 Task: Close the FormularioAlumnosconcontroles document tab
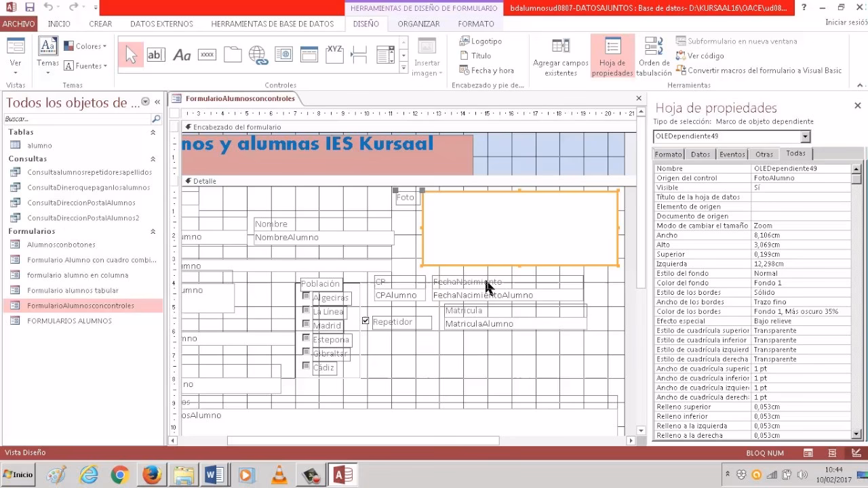(x=638, y=98)
